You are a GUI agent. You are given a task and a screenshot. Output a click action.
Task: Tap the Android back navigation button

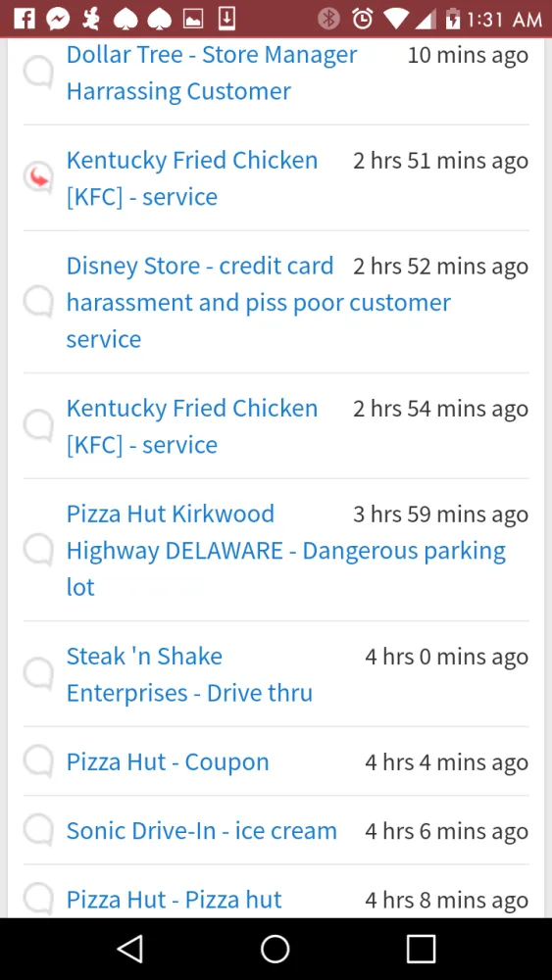[130, 948]
